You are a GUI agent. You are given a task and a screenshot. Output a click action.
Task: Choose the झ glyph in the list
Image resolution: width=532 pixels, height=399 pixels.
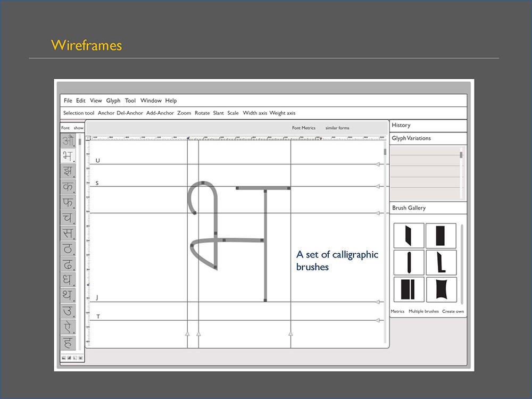click(x=68, y=171)
